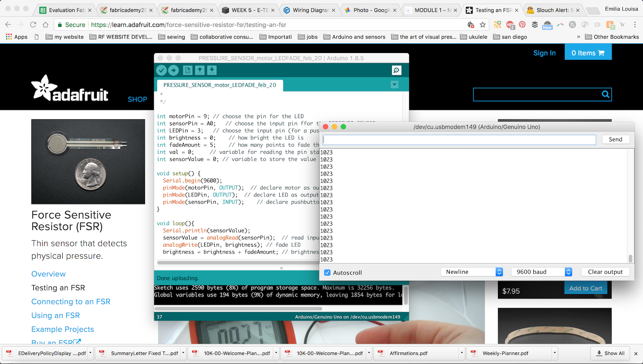643x364 pixels.
Task: Open the Connecting to an FSR link
Action: click(x=71, y=302)
